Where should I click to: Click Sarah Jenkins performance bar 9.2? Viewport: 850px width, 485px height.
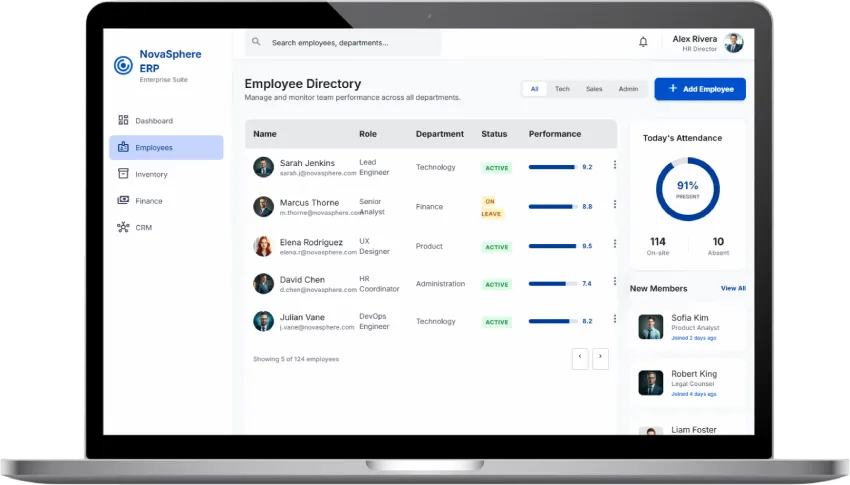coord(553,167)
